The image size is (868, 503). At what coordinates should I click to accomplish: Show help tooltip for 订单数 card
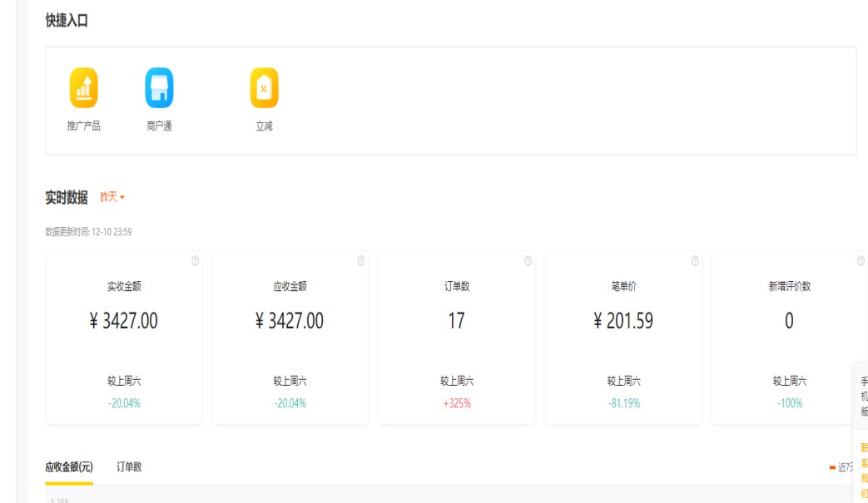pos(528,261)
